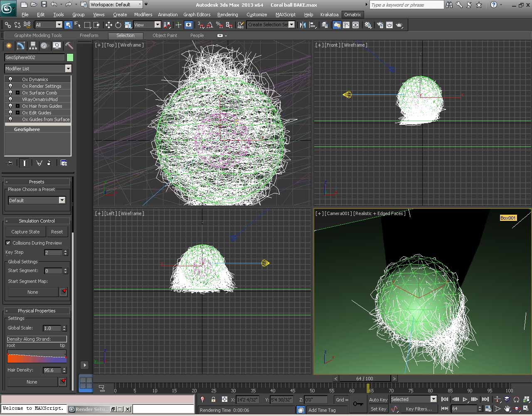Disable the VRayOrnatrixMod modifier lightbulb
Image resolution: width=532 pixels, height=416 pixels.
coord(10,99)
